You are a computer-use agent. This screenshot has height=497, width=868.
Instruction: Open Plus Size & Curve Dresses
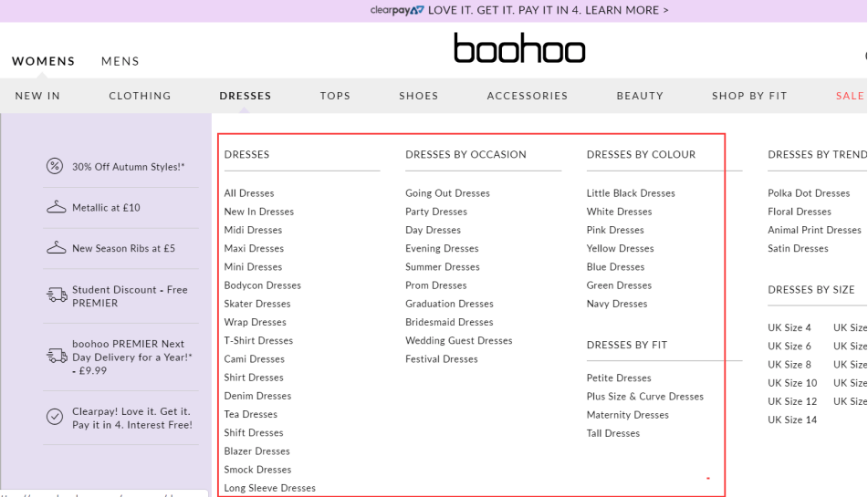click(x=645, y=396)
